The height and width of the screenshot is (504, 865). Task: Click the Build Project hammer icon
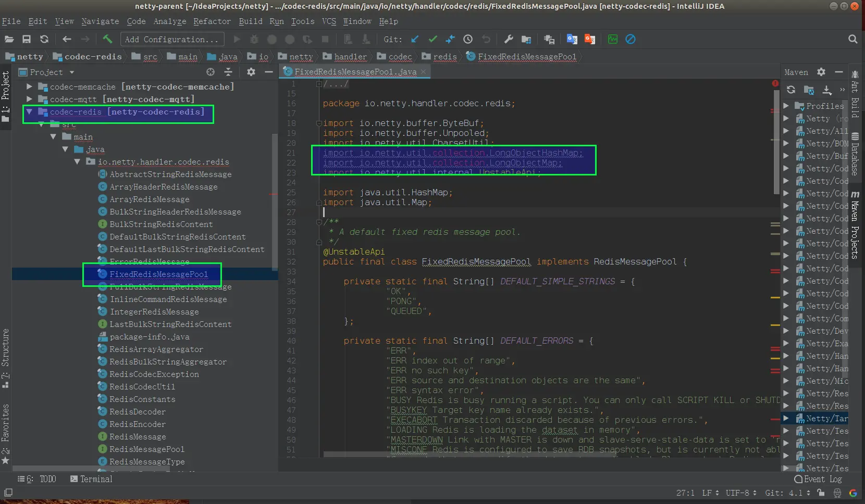(x=107, y=39)
